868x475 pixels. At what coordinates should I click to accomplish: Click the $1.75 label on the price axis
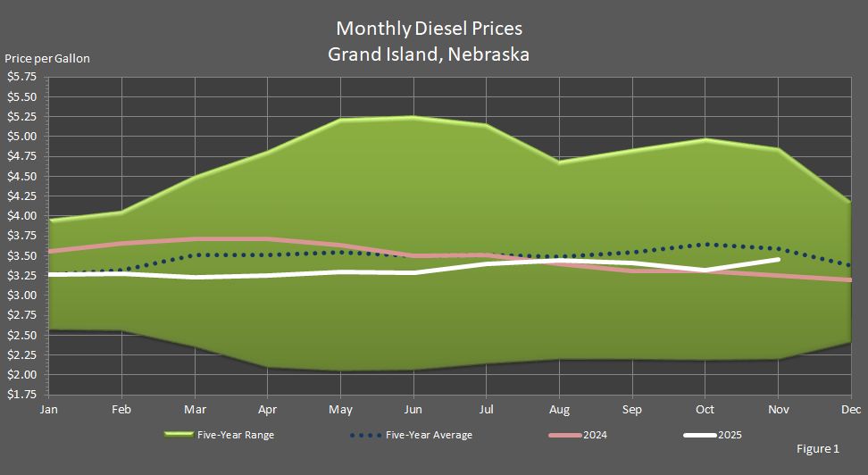point(21,395)
